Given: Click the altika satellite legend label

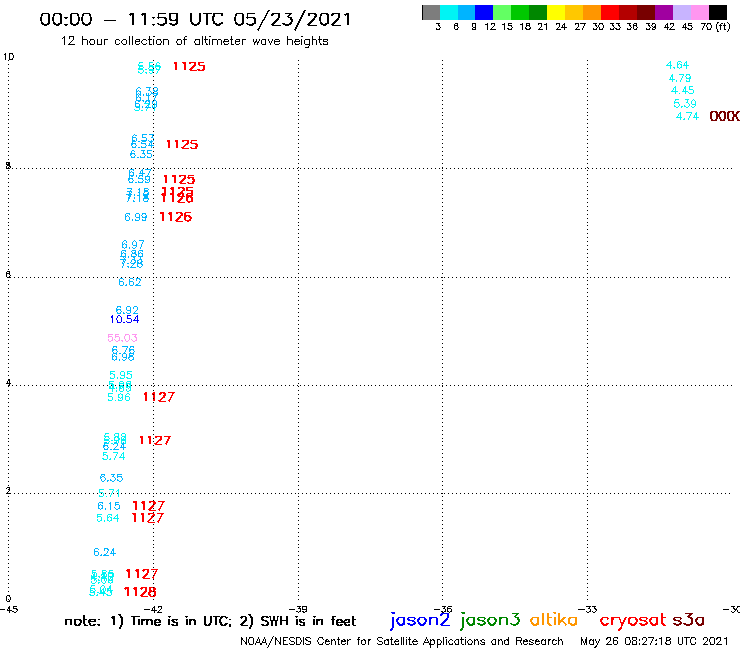Looking at the screenshot, I should tap(554, 620).
